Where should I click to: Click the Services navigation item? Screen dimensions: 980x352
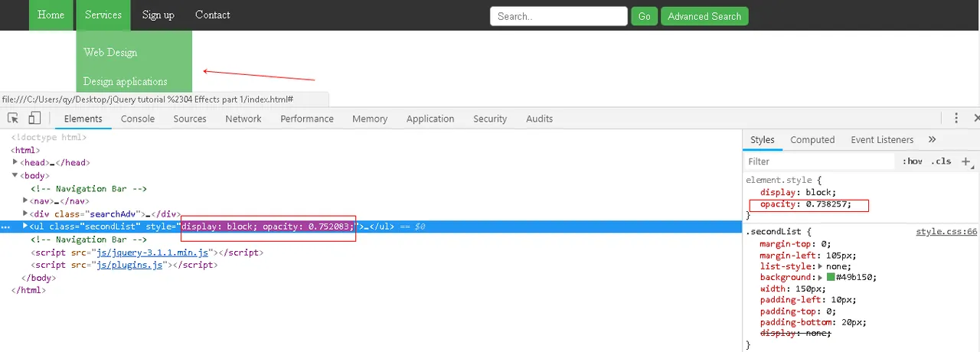[103, 15]
